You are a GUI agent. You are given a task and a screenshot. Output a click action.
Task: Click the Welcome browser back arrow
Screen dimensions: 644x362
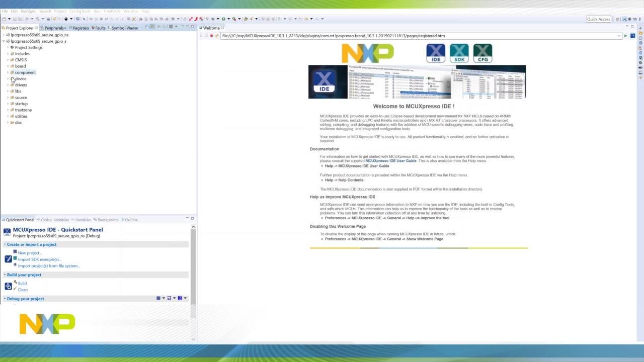pyautogui.click(x=201, y=36)
